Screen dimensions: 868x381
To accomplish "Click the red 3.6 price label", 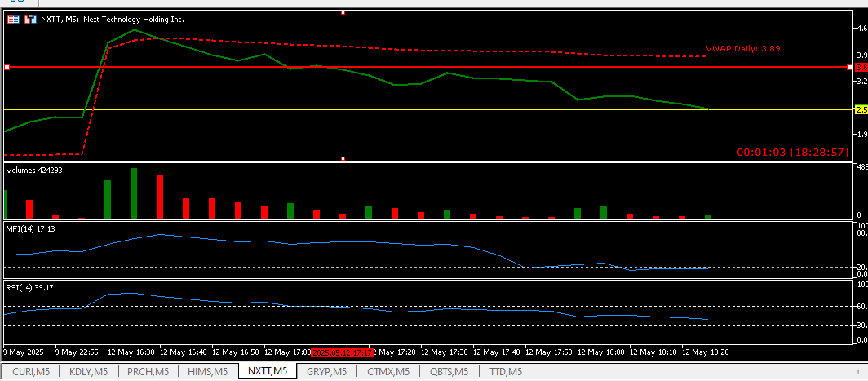I will [861, 67].
